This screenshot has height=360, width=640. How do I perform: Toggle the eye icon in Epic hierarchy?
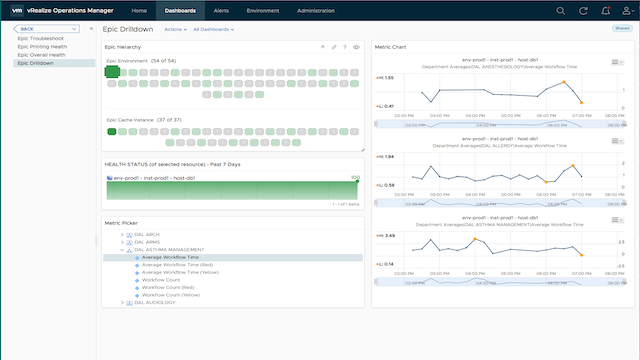pos(356,47)
